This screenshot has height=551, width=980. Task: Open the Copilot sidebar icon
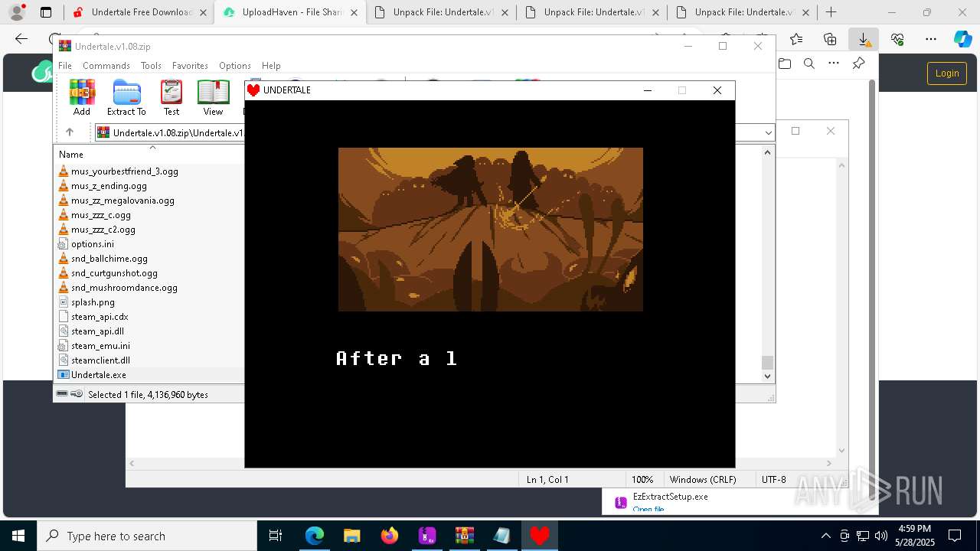[962, 39]
